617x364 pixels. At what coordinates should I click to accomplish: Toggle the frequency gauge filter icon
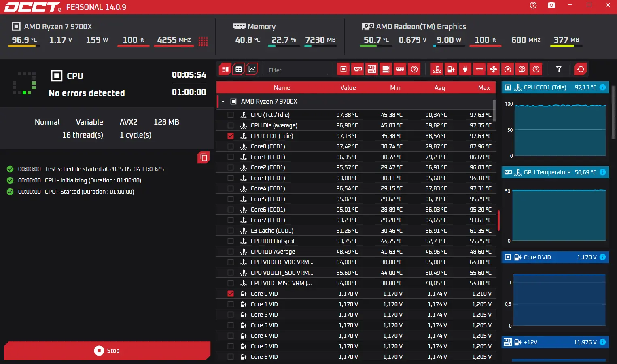pyautogui.click(x=508, y=69)
